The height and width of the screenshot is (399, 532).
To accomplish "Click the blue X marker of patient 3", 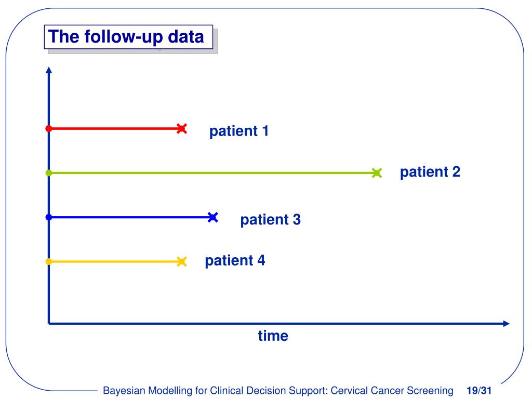I will [x=212, y=217].
